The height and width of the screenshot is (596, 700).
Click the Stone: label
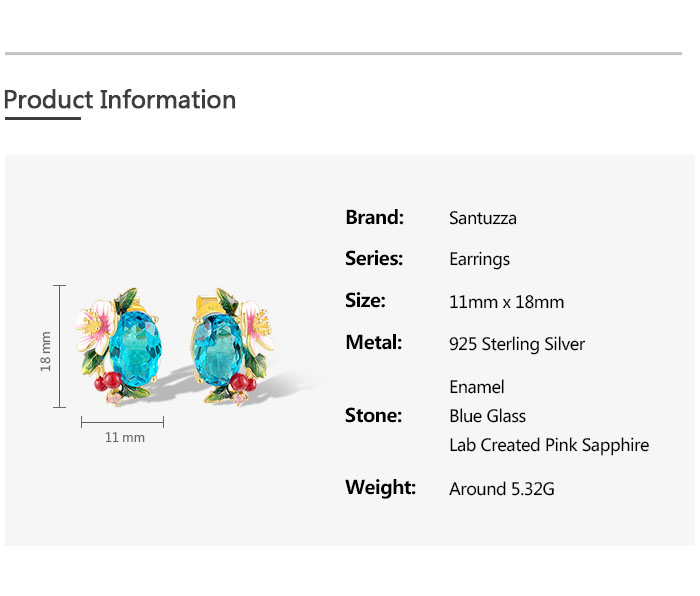click(373, 415)
